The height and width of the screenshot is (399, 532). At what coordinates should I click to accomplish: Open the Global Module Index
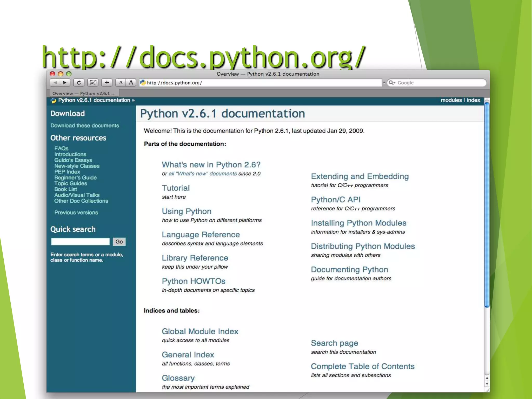click(x=200, y=331)
